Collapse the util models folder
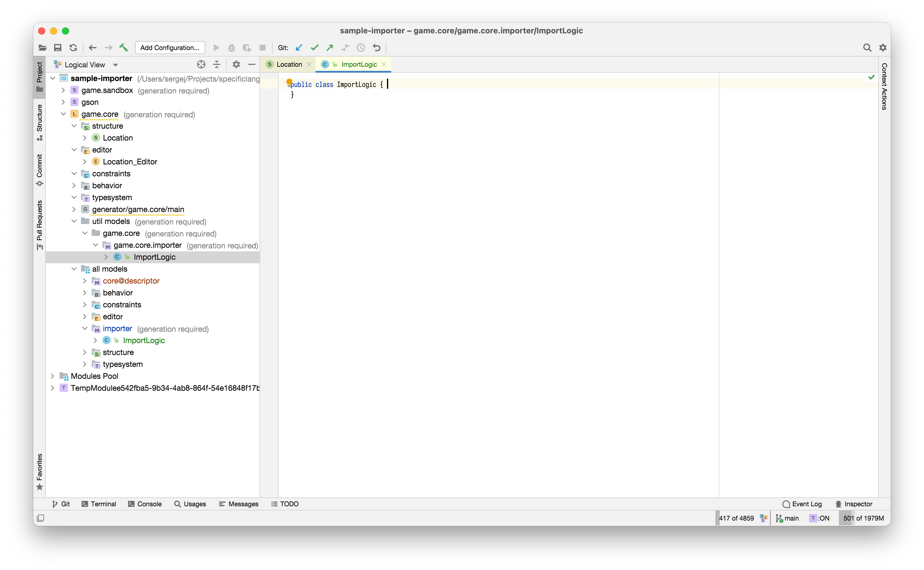The image size is (924, 570). [74, 221]
